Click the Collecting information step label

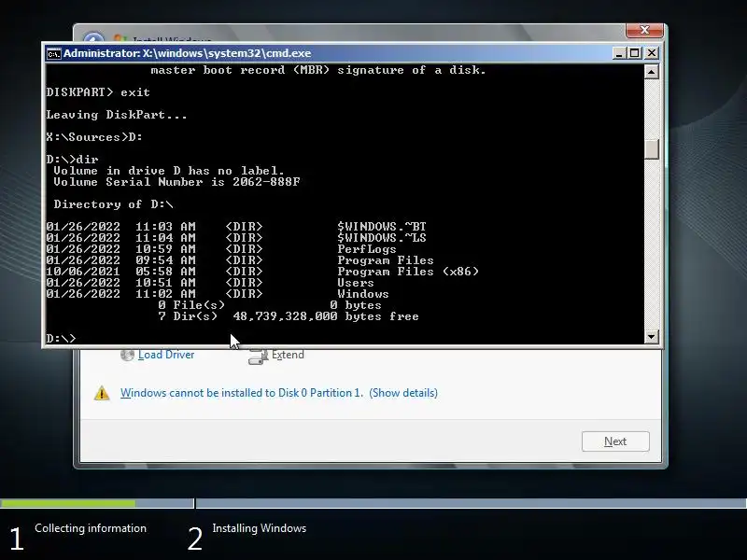pos(91,528)
